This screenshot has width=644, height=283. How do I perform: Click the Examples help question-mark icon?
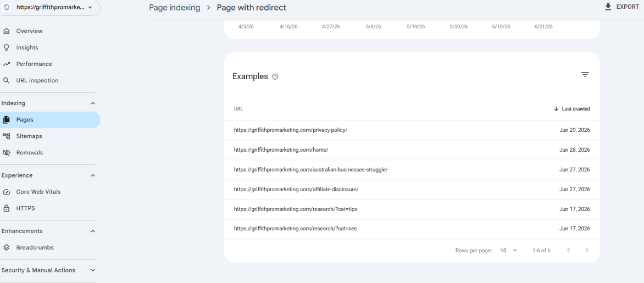[275, 77]
